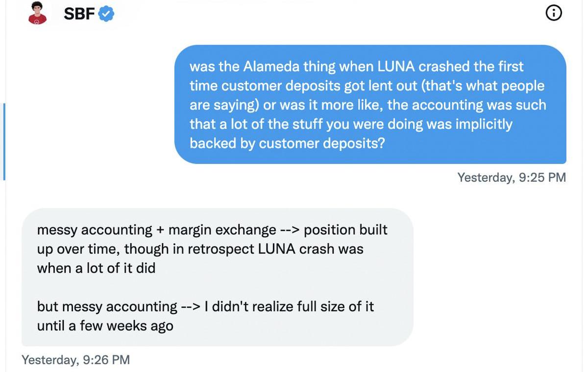Open SBF's profile avatar picture
588x372 pixels.
[x=38, y=13]
